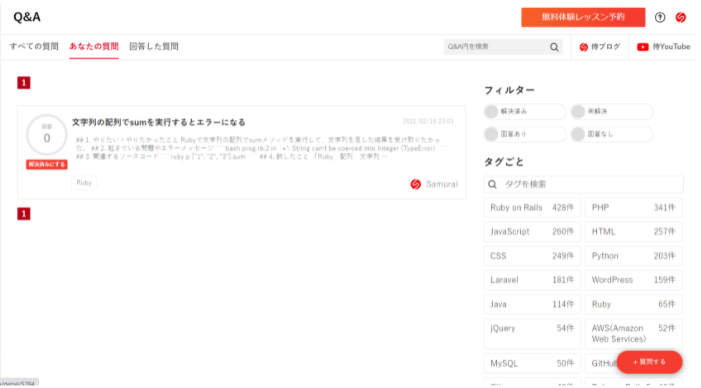The width and height of the screenshot is (701, 388).
Task: Click the magnifier icon in Q&A search
Action: pos(554,47)
